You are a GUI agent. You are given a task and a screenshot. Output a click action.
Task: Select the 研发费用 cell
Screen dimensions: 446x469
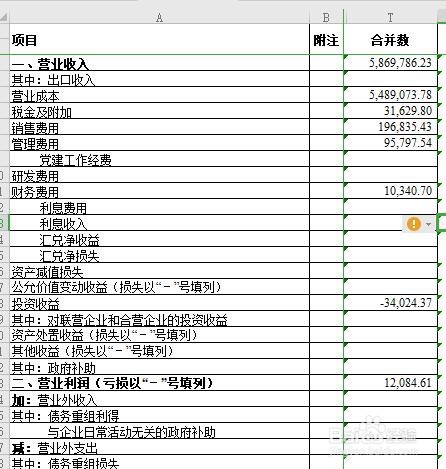click(160, 175)
